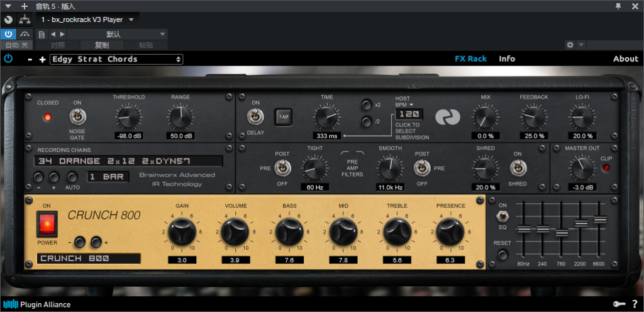Image resolution: width=644 pixels, height=312 pixels.
Task: Click the -3.0 dB master out value
Action: [x=582, y=187]
